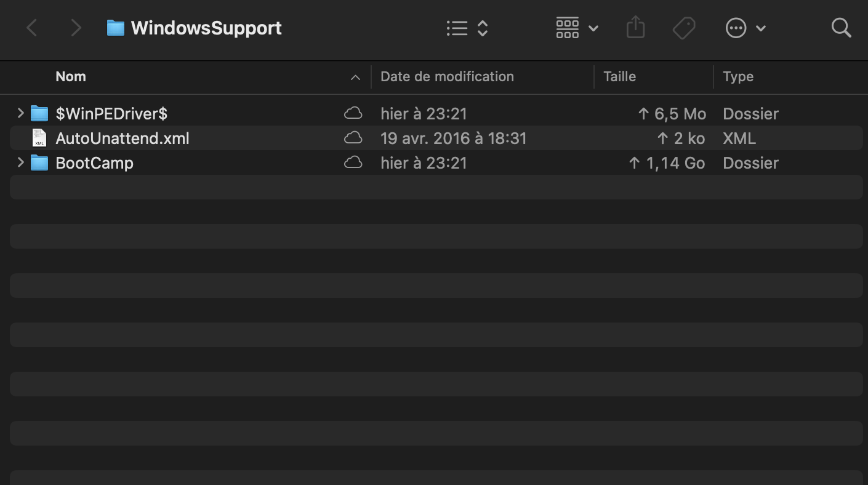Open the list view options selector
The image size is (868, 485).
point(467,28)
